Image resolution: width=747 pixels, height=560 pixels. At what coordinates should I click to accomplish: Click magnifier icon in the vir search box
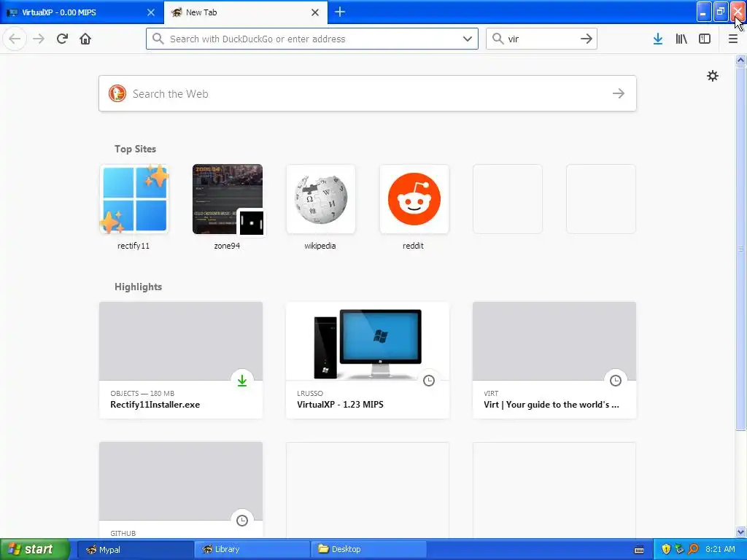(x=498, y=39)
